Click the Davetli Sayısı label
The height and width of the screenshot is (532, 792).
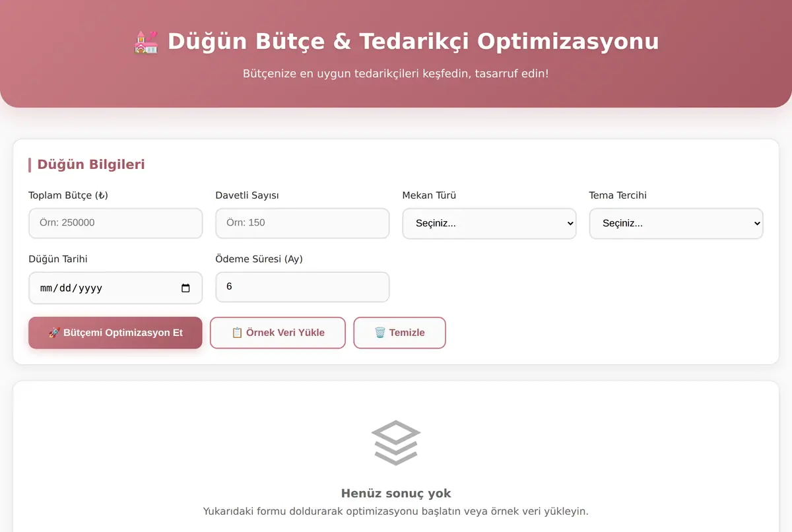click(247, 195)
